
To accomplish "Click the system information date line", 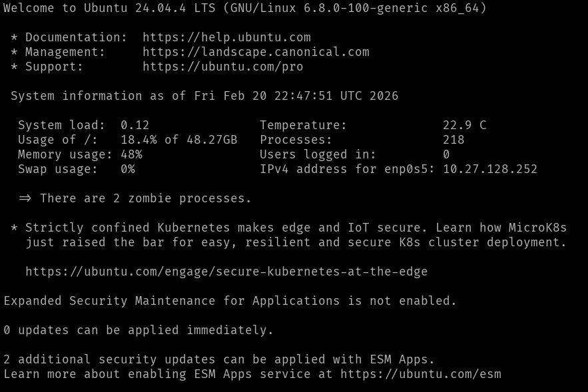I will (x=204, y=96).
